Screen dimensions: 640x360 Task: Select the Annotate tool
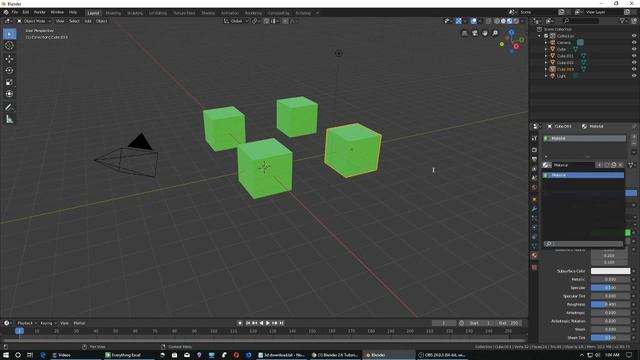[x=9, y=107]
